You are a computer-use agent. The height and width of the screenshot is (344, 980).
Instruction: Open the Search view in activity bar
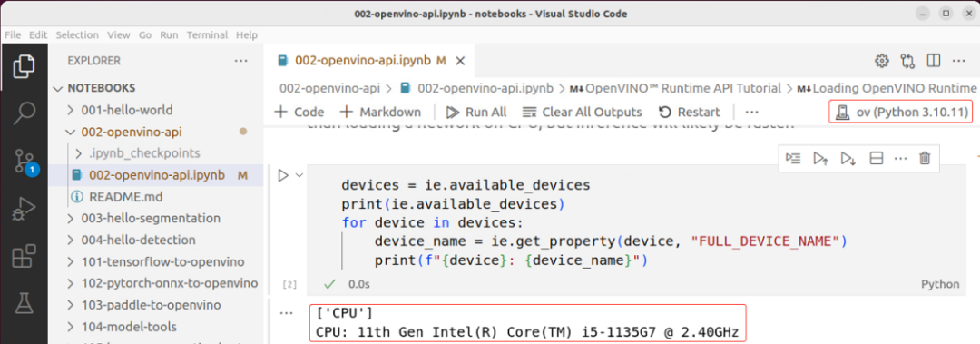click(x=25, y=113)
